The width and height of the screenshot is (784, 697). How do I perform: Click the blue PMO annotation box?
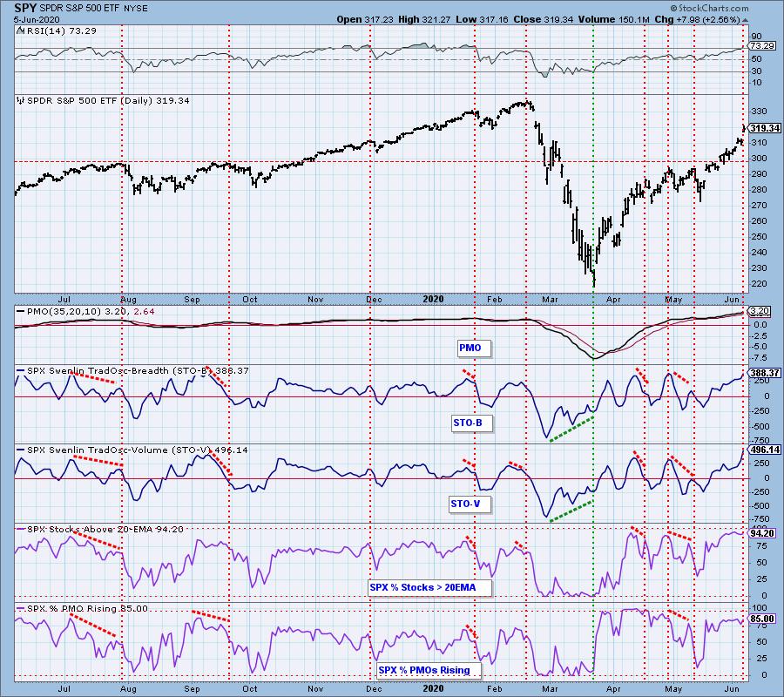pyautogui.click(x=474, y=348)
